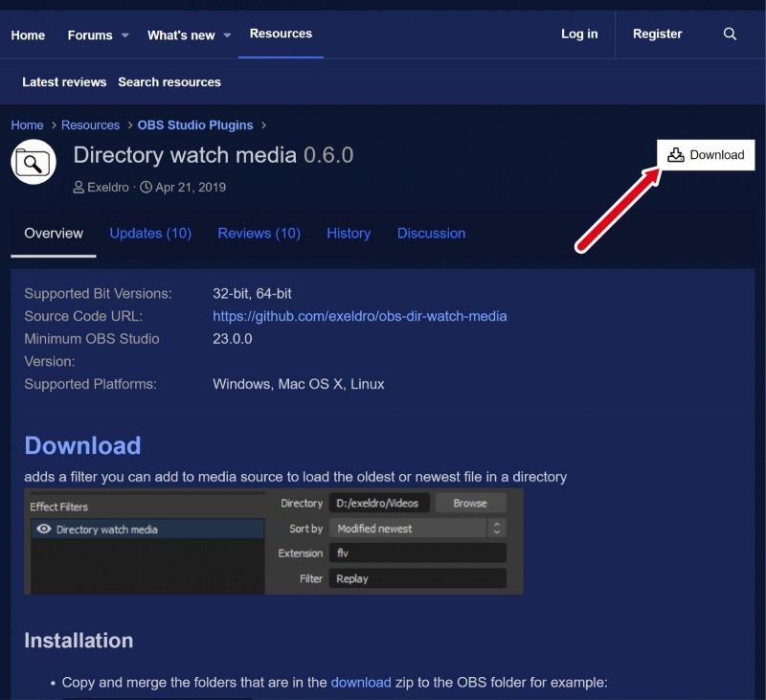Click the Extension field containing flv

(417, 553)
